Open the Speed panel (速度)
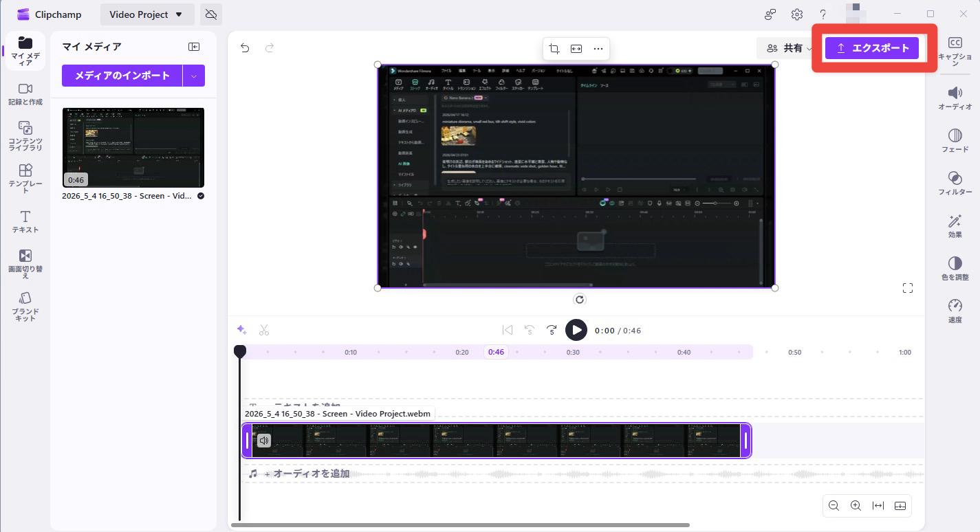 click(x=955, y=311)
